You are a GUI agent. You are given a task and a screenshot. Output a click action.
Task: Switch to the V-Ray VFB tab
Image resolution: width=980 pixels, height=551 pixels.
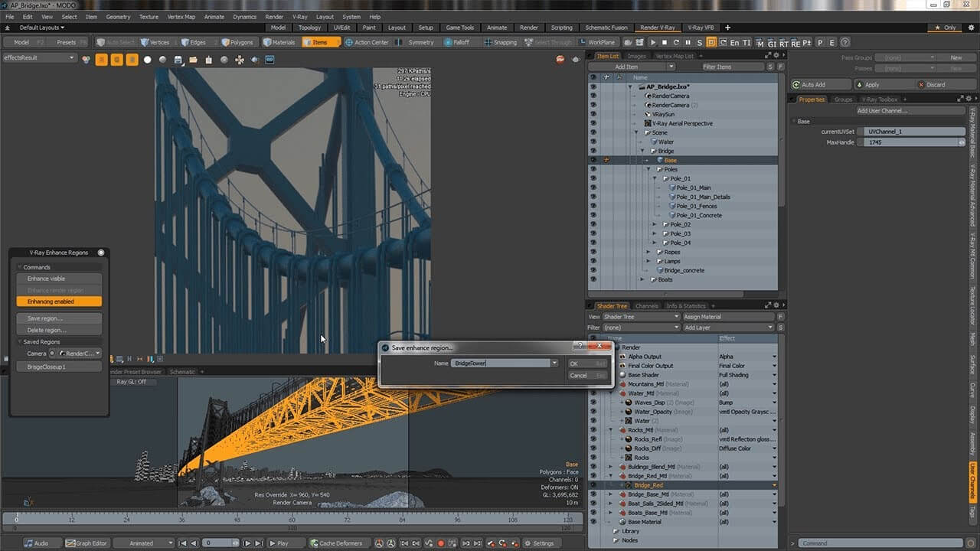tap(701, 28)
